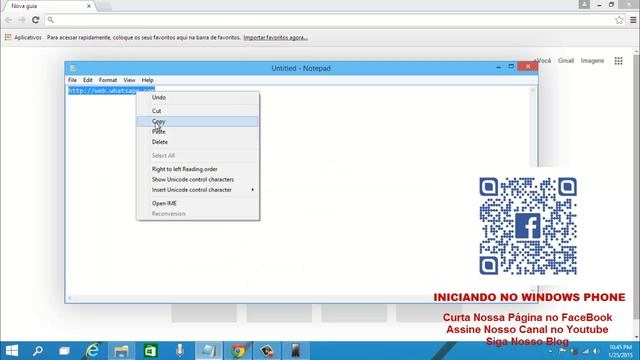Choose Undo in the context menu
The image size is (640, 360).
198,98
